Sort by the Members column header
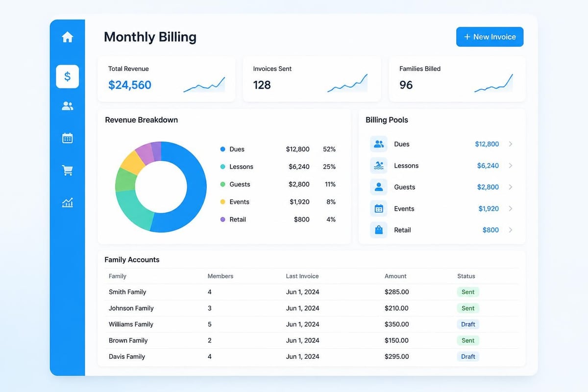The image size is (588, 392). (x=220, y=276)
